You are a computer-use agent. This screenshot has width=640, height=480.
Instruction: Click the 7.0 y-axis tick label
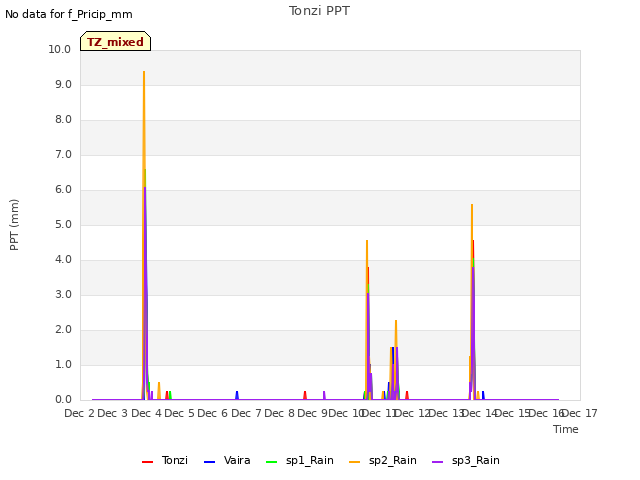click(x=63, y=155)
